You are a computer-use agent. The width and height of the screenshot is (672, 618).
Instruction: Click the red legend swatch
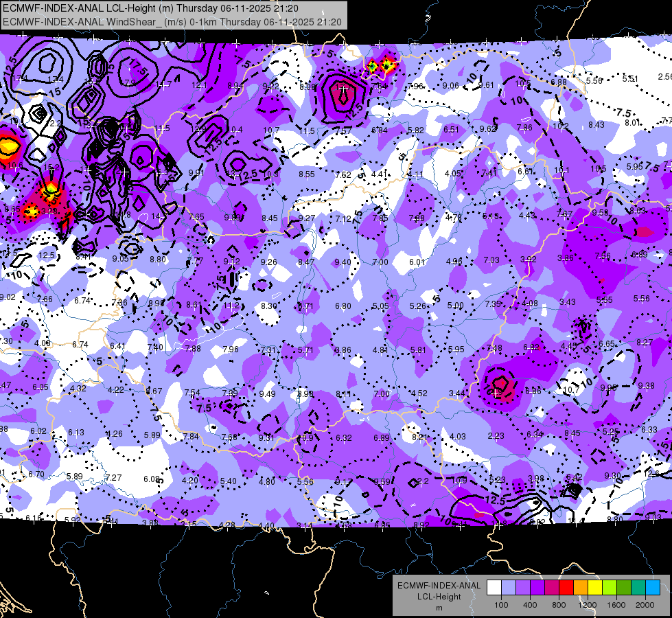point(566,588)
